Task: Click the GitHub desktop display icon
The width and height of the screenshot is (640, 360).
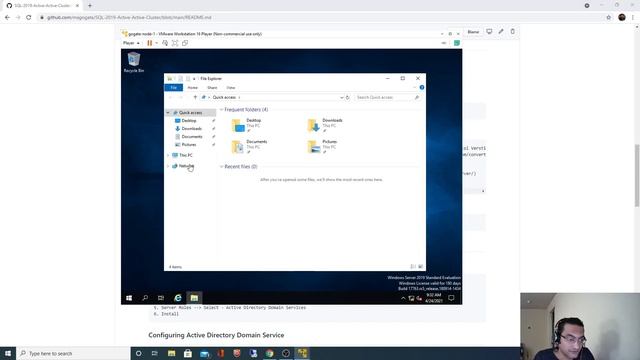Action: click(489, 31)
